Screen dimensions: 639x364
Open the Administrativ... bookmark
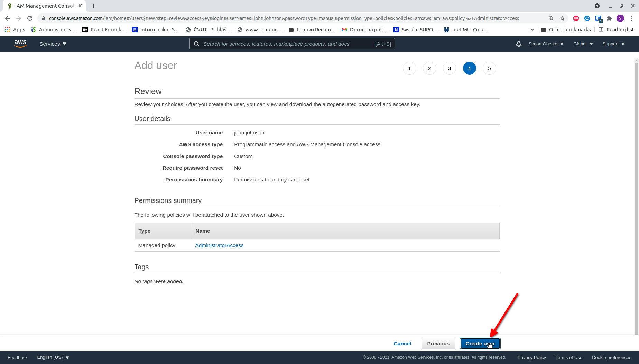pos(54,30)
